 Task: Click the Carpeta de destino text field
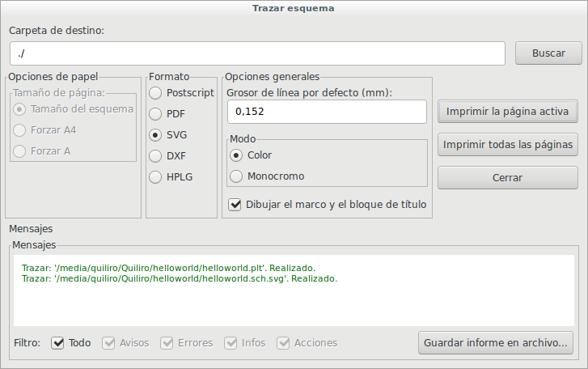[257, 53]
